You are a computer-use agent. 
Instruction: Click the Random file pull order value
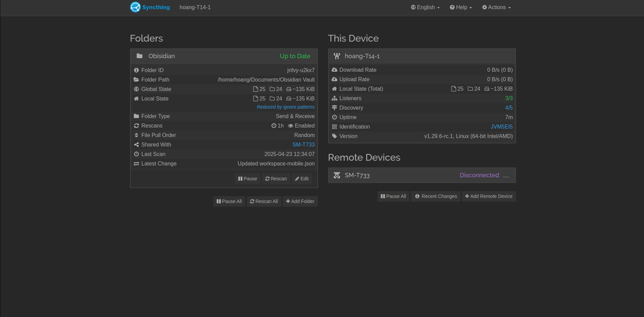click(304, 135)
